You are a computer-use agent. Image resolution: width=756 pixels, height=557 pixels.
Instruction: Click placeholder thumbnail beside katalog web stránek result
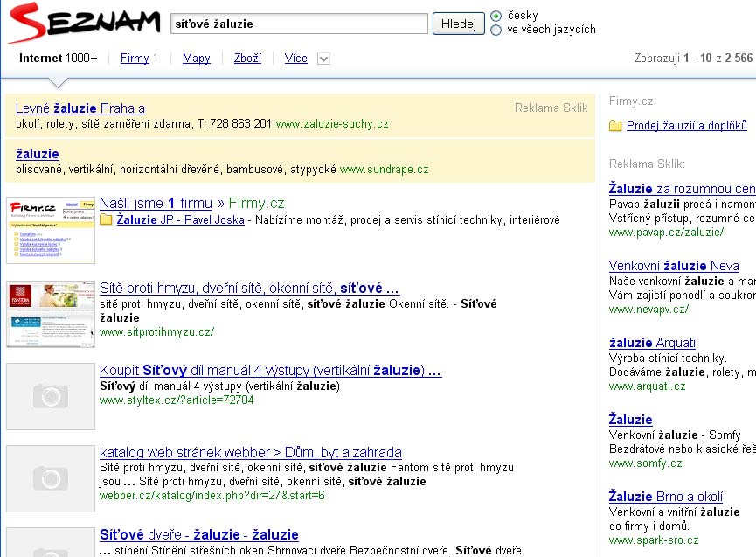(51, 478)
